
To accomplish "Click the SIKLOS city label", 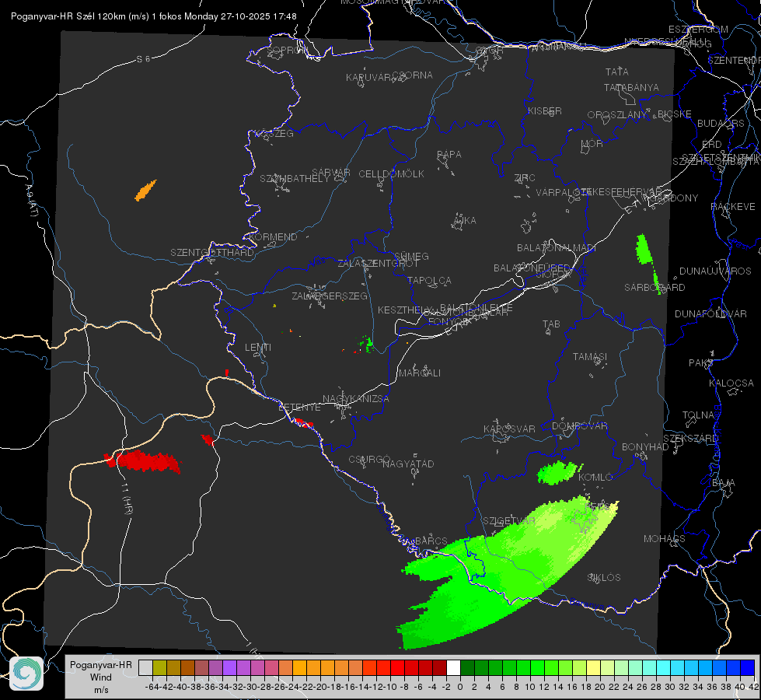I will point(604,578).
